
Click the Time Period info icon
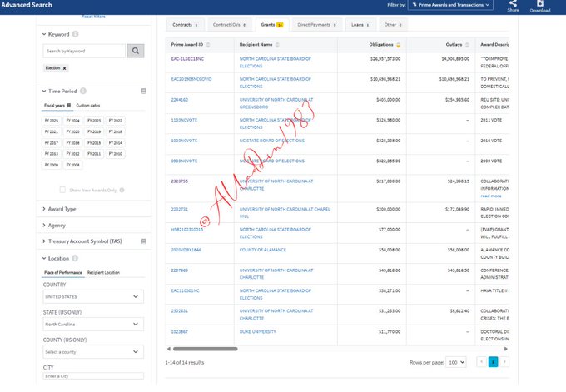click(83, 90)
